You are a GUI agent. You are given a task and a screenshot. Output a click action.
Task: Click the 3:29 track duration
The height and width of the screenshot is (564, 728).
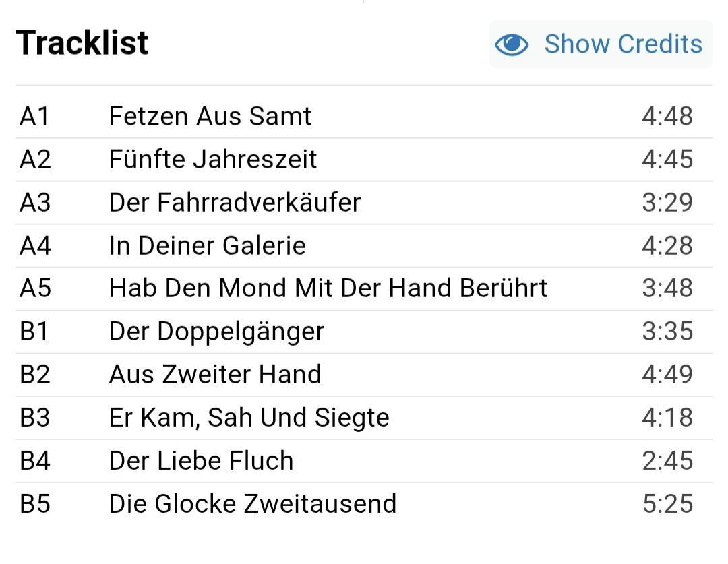pos(667,202)
